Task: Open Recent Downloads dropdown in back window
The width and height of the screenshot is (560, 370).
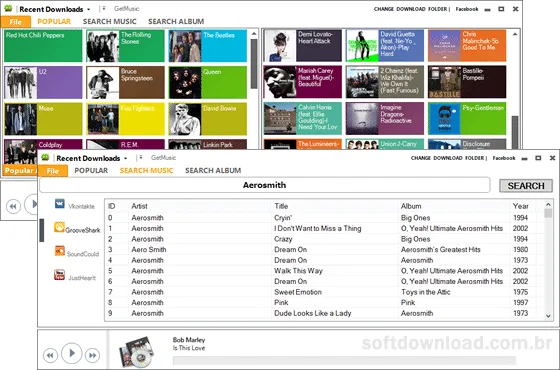Action: (89, 9)
